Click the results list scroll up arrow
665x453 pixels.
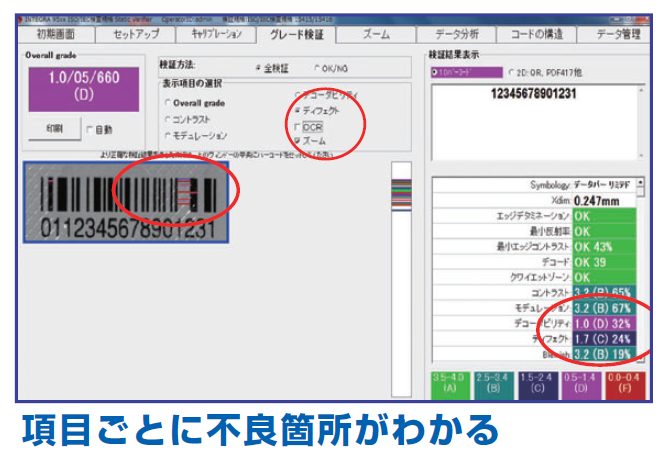click(x=640, y=182)
